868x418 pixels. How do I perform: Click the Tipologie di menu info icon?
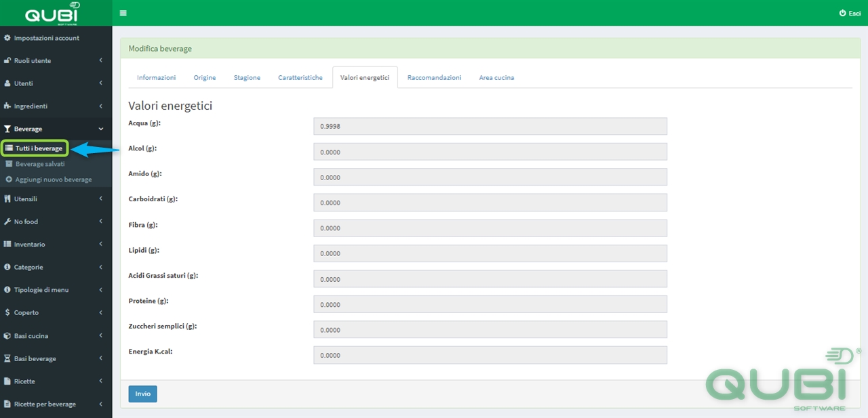(x=7, y=290)
